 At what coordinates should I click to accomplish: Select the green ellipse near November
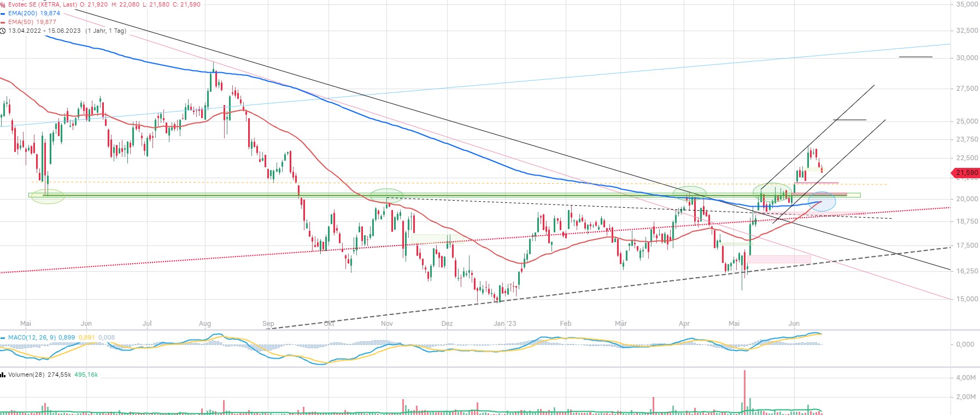[386, 195]
